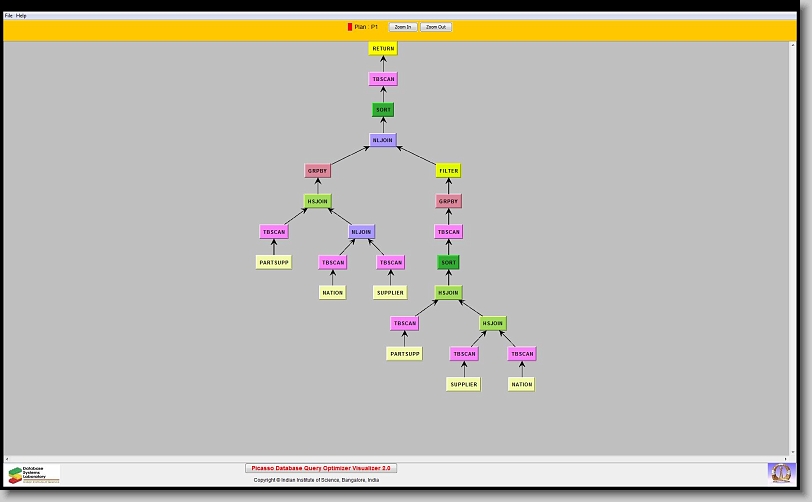Click the Zoom In button
The height and width of the screenshot is (502, 812).
pyautogui.click(x=403, y=27)
